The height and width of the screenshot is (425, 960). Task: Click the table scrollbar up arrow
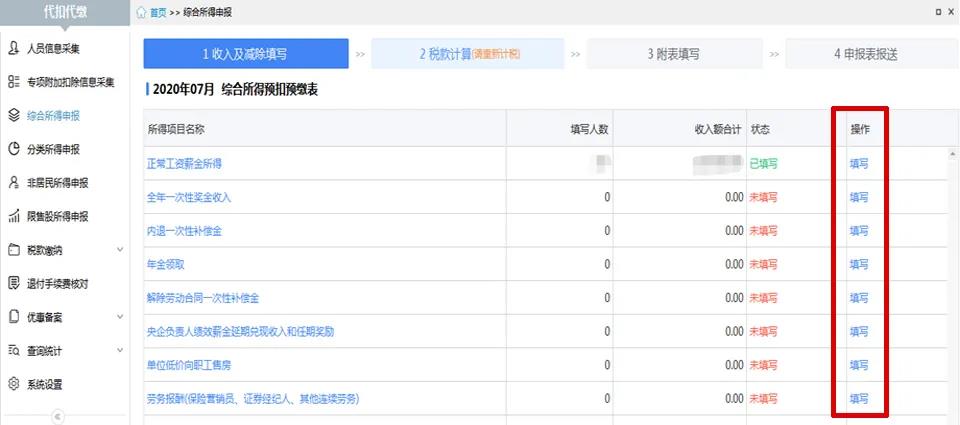953,152
